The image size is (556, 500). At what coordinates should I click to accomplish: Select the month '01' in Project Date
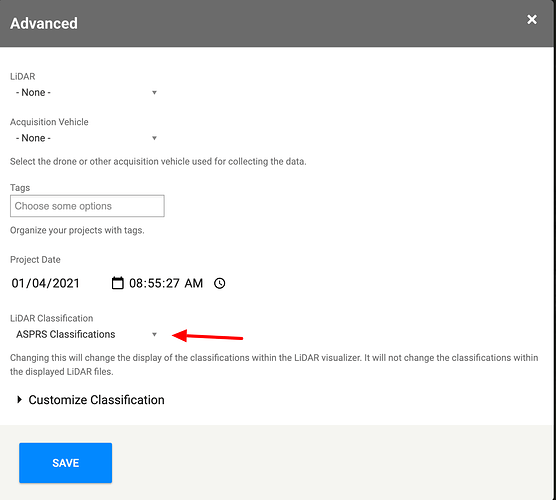(x=19, y=283)
